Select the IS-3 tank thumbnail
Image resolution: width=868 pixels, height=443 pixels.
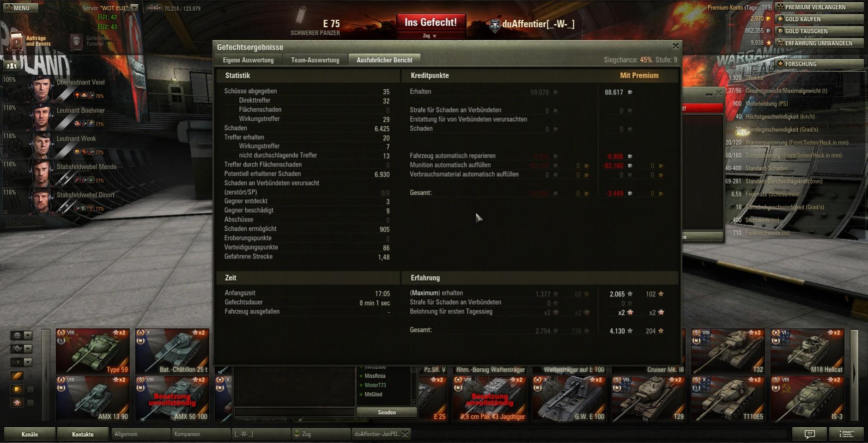click(807, 398)
